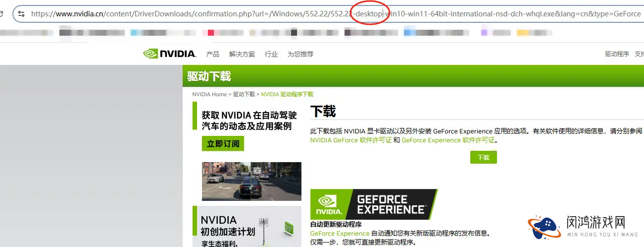Click the NVIDIA logo in header
The image size is (644, 247).
pos(169,54)
